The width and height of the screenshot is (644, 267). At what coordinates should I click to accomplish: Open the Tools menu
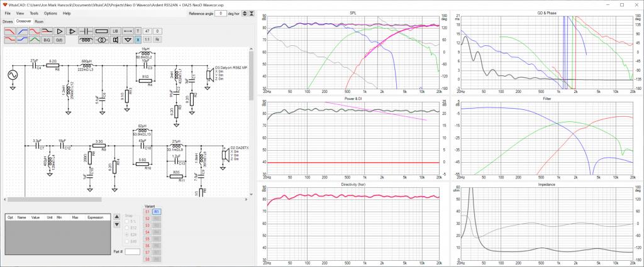34,13
